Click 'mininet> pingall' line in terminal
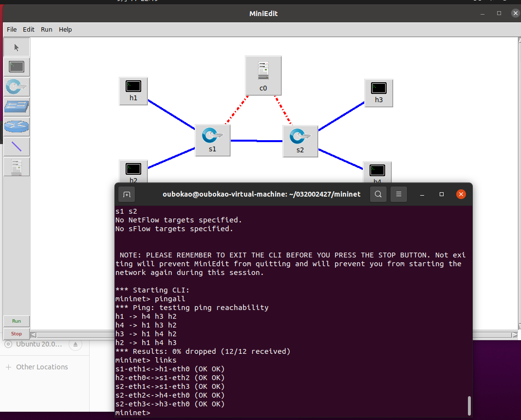 150,299
